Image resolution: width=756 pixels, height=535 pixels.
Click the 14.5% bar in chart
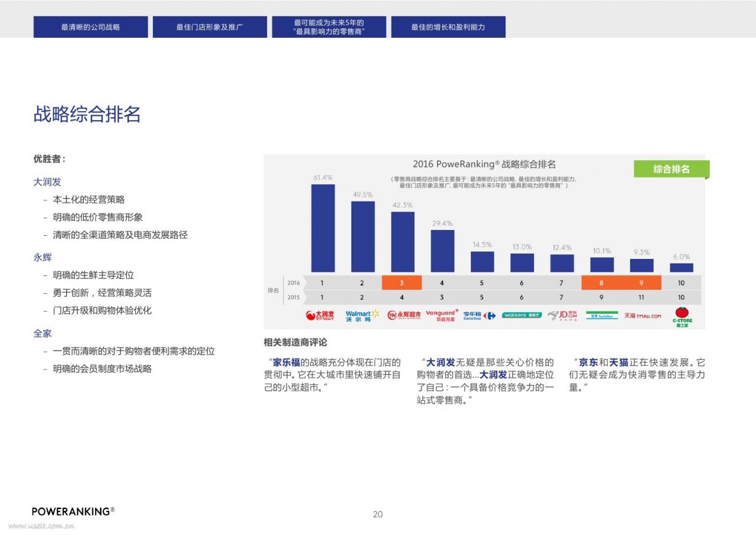(483, 262)
